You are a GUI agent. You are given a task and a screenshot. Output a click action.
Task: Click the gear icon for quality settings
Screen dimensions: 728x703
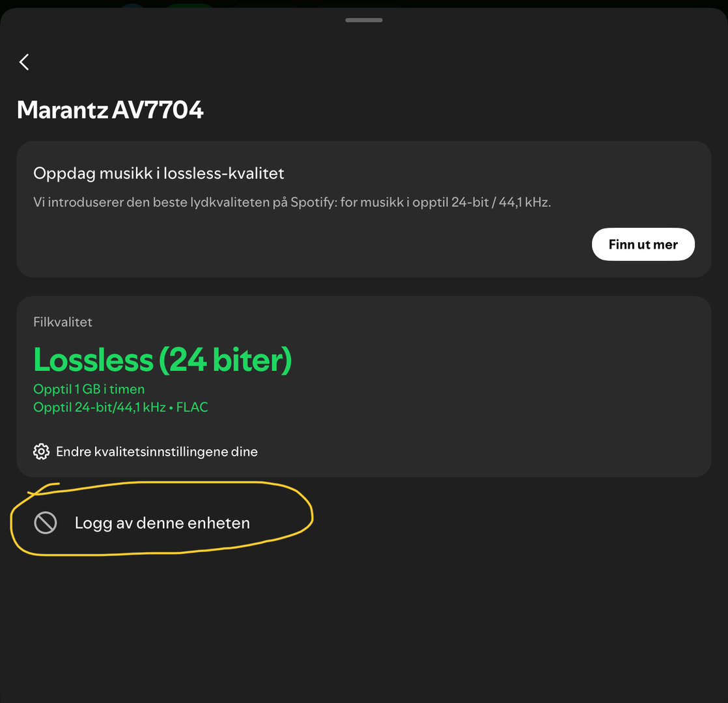[x=41, y=451]
